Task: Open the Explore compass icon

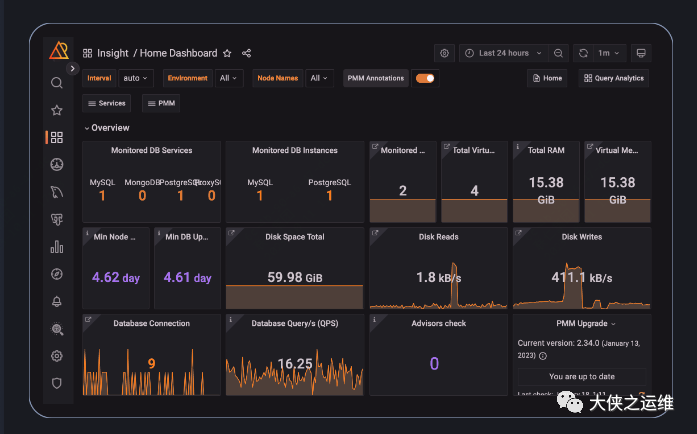Action: point(56,274)
